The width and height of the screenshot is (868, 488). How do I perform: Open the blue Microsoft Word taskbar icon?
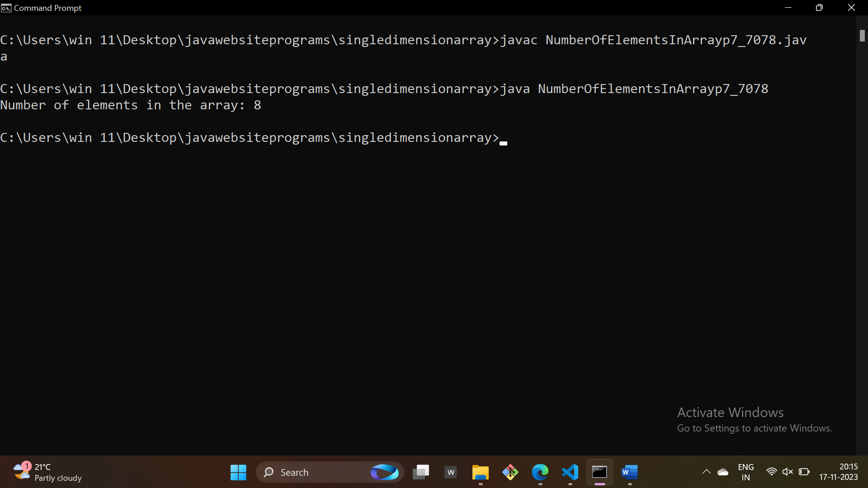[x=629, y=472]
